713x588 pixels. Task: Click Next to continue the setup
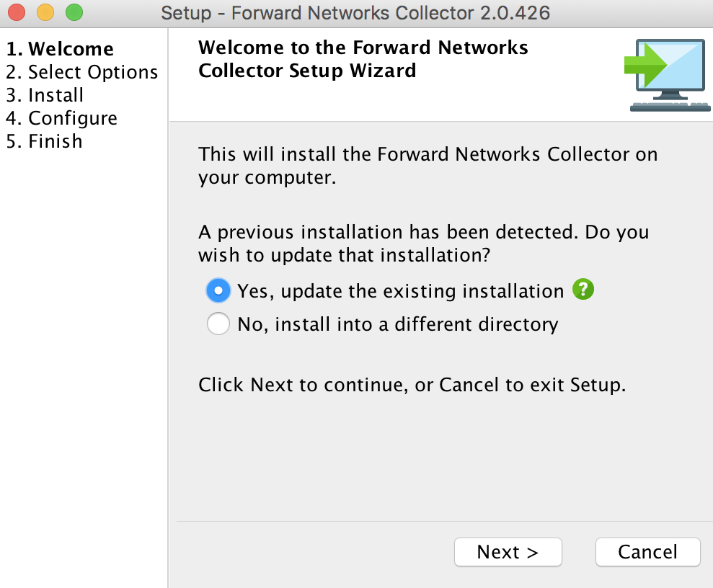(x=508, y=552)
